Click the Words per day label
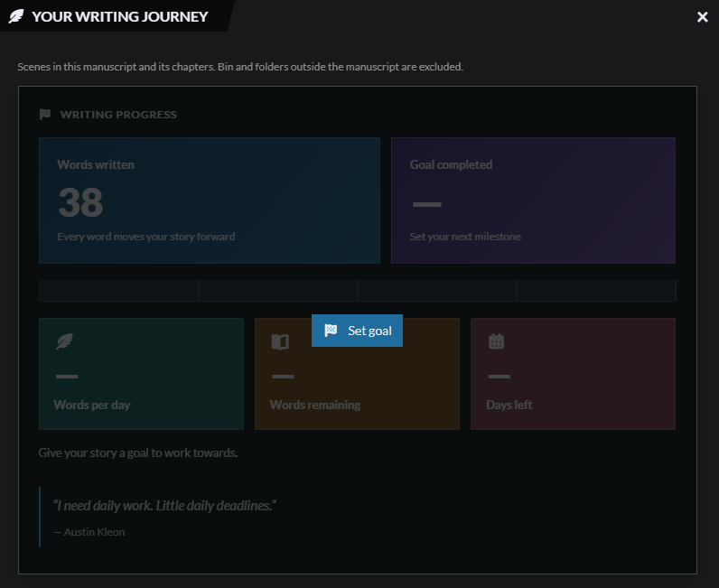 pos(92,405)
